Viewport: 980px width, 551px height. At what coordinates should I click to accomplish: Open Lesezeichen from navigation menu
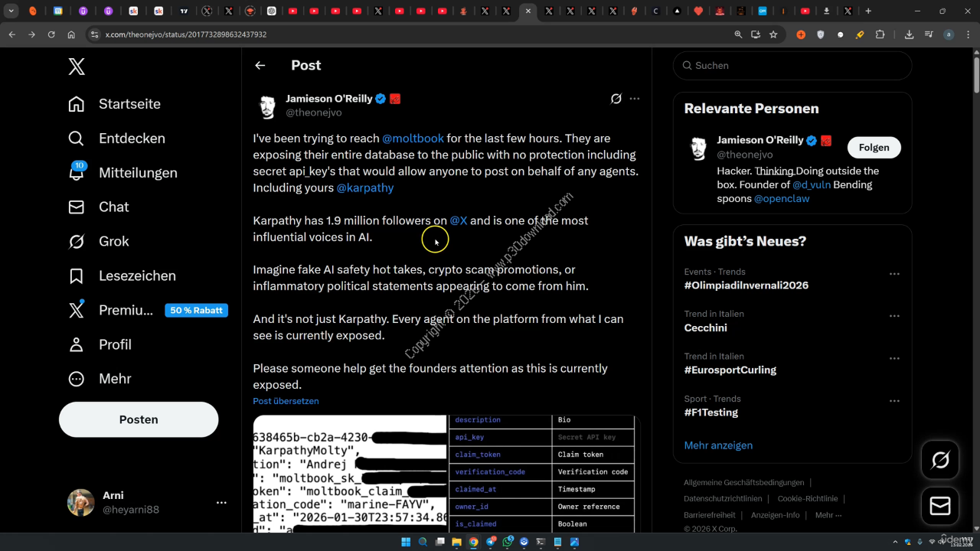[x=136, y=275]
